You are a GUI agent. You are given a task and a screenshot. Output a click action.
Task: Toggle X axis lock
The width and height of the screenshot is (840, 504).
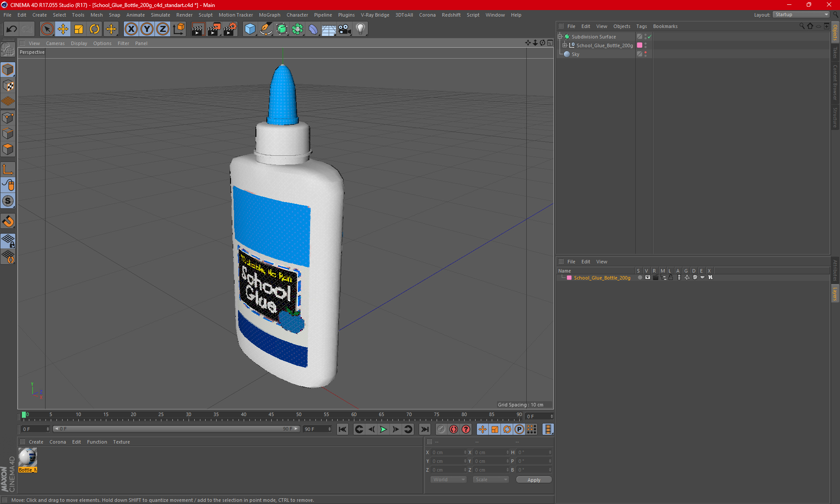(x=131, y=29)
